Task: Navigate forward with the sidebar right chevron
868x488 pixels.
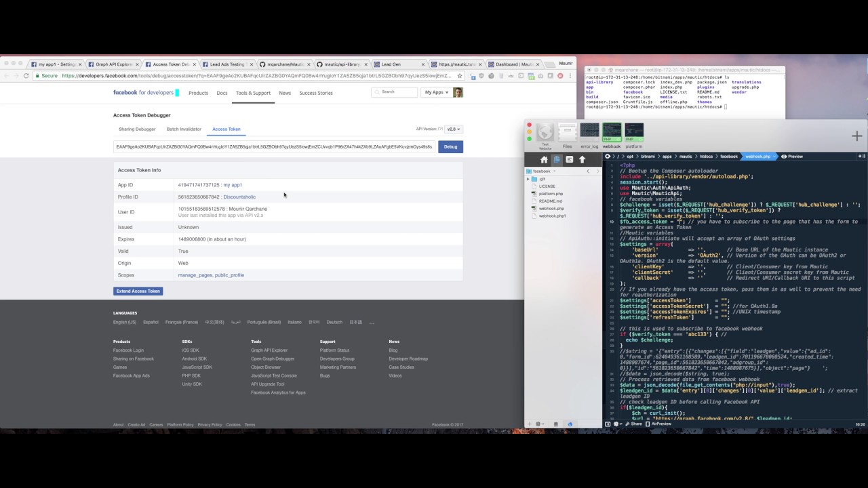Action: tap(597, 171)
